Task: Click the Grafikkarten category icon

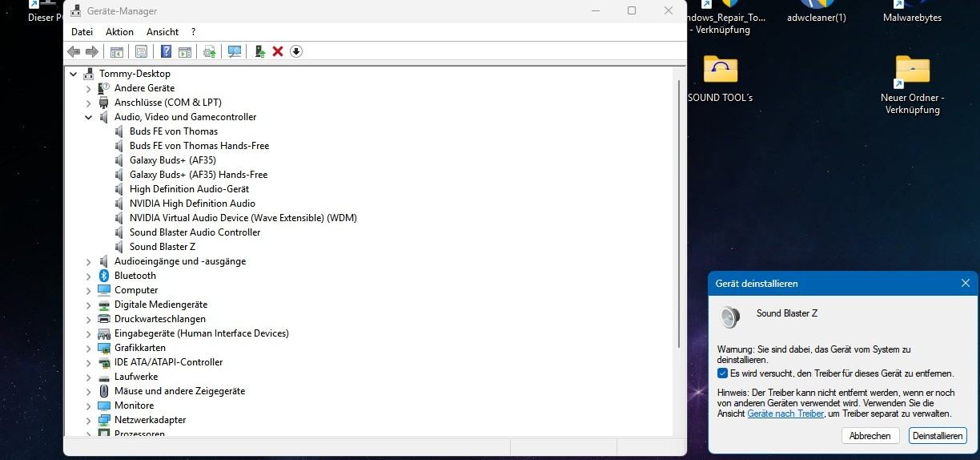Action: [x=104, y=348]
